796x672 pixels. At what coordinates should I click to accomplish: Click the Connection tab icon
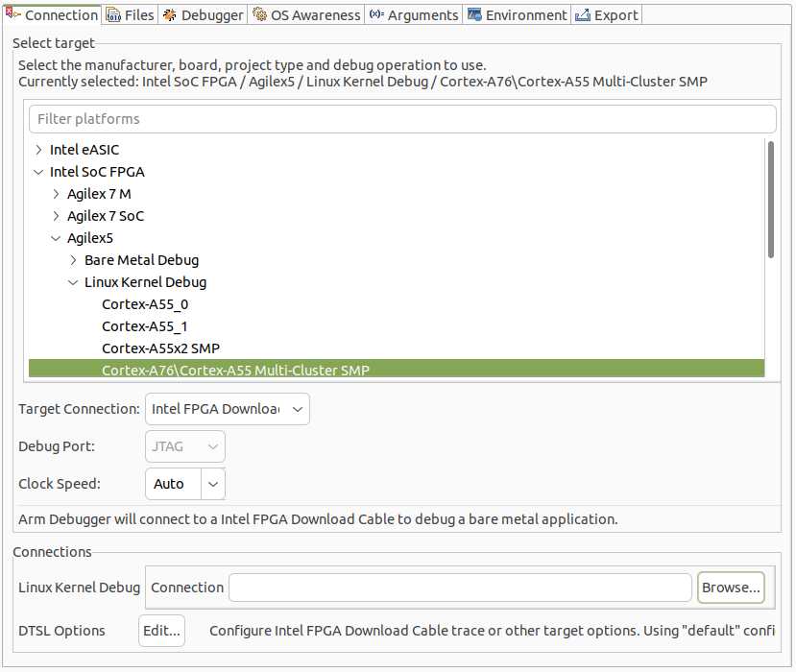tap(12, 14)
